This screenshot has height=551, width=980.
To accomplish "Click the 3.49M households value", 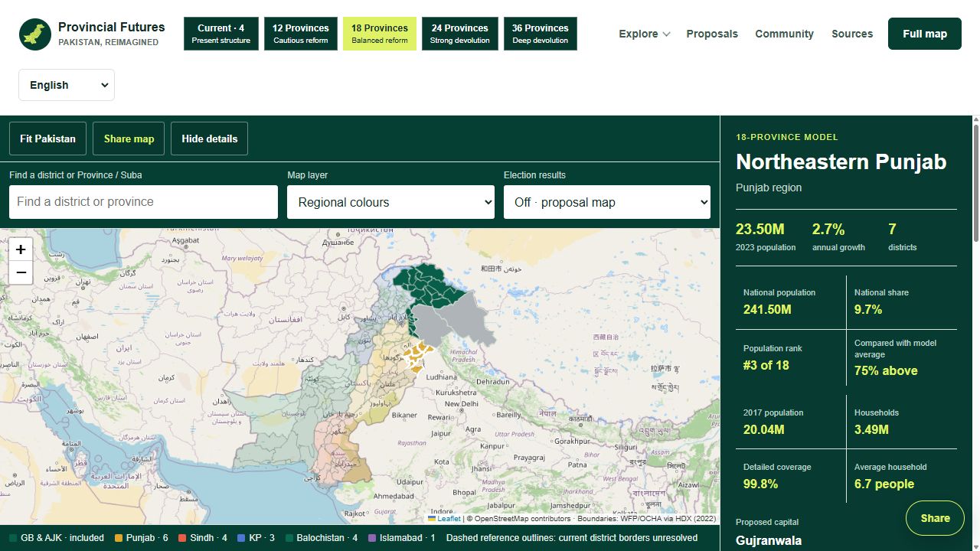I will pyautogui.click(x=871, y=429).
